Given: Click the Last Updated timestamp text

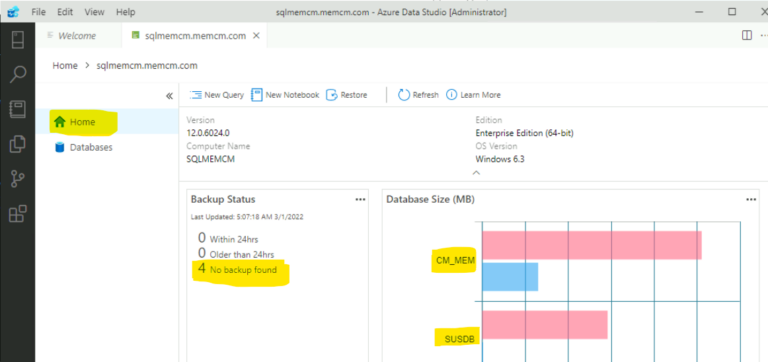Looking at the screenshot, I should (x=247, y=217).
